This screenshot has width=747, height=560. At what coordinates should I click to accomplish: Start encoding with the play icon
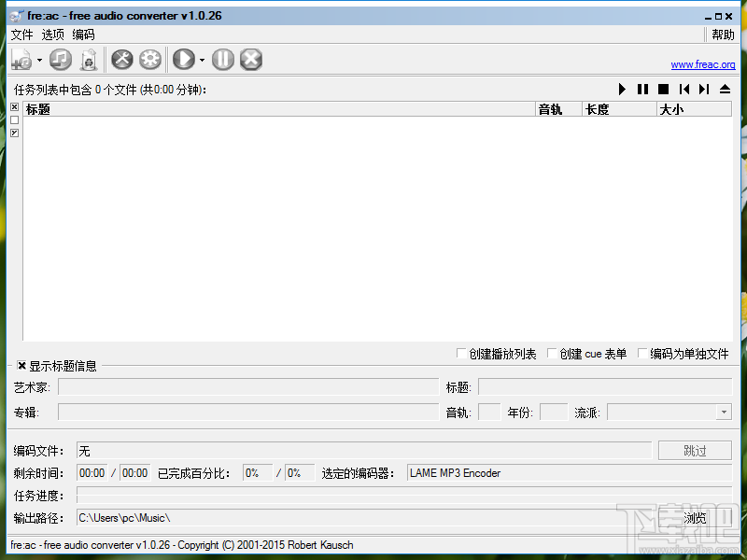pos(183,59)
